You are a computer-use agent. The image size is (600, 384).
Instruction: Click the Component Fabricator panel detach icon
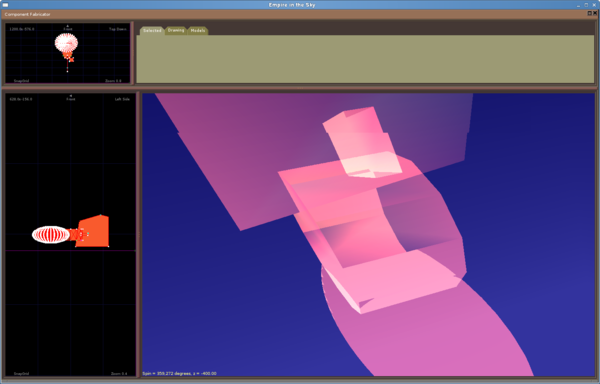590,13
